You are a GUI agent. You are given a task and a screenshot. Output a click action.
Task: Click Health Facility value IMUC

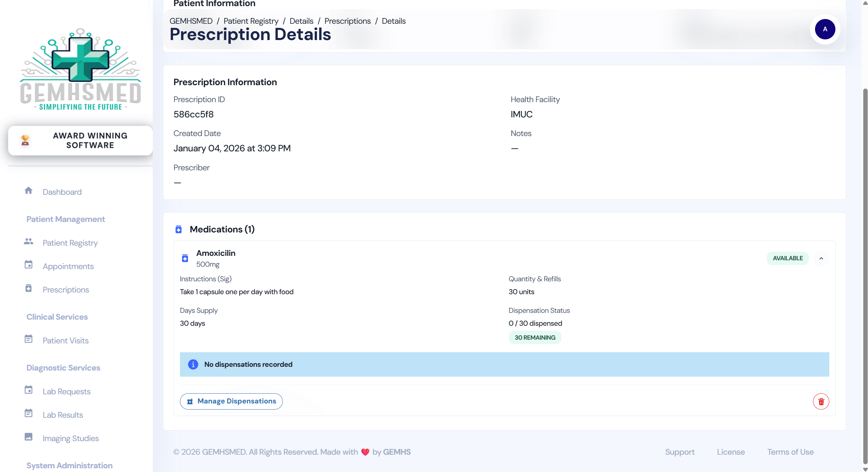[x=521, y=114]
